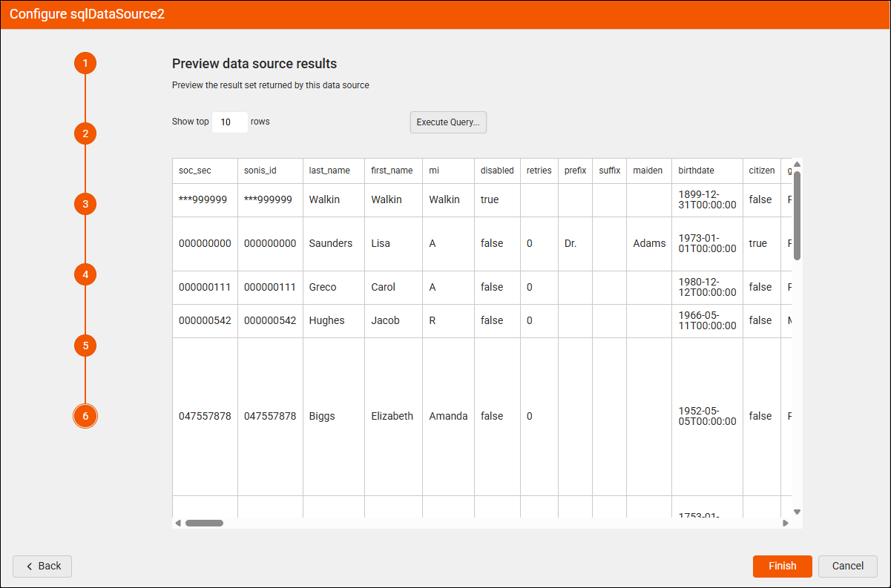Select the Hughes last name cell
891x588 pixels.
pos(334,321)
